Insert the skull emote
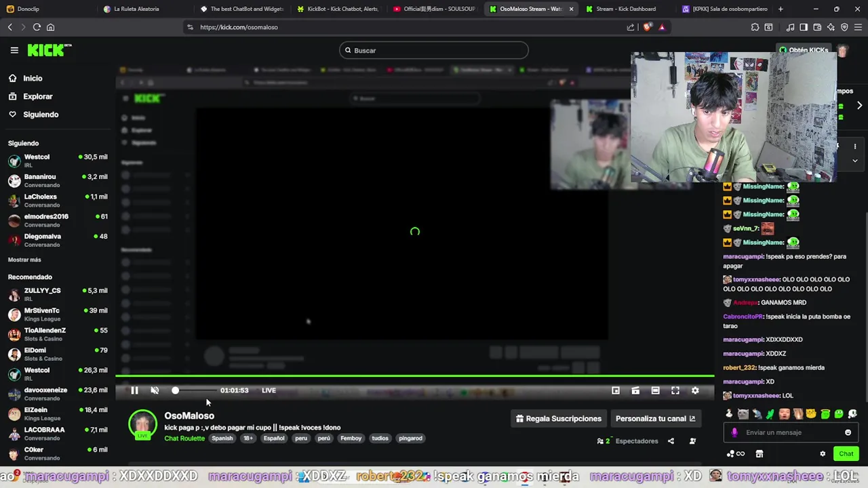This screenshot has width=868, height=488. (x=852, y=414)
